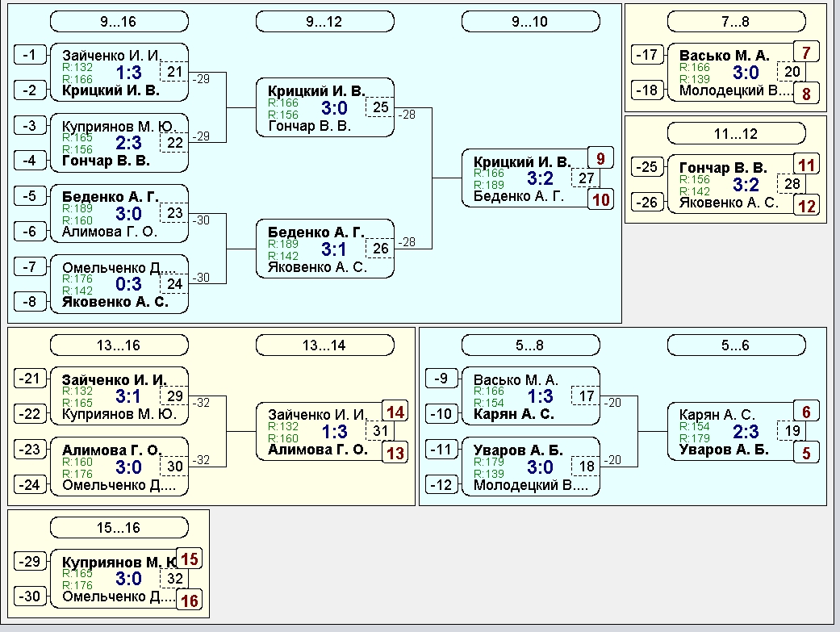The height and width of the screenshot is (632, 840).
Task: Click match number 18 dashed box
Action: coord(586,467)
